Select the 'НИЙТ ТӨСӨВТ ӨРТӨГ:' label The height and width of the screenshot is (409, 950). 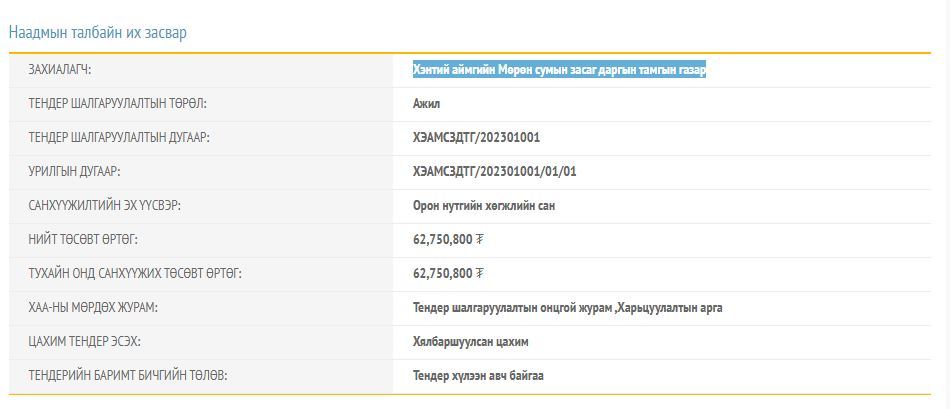click(x=83, y=240)
